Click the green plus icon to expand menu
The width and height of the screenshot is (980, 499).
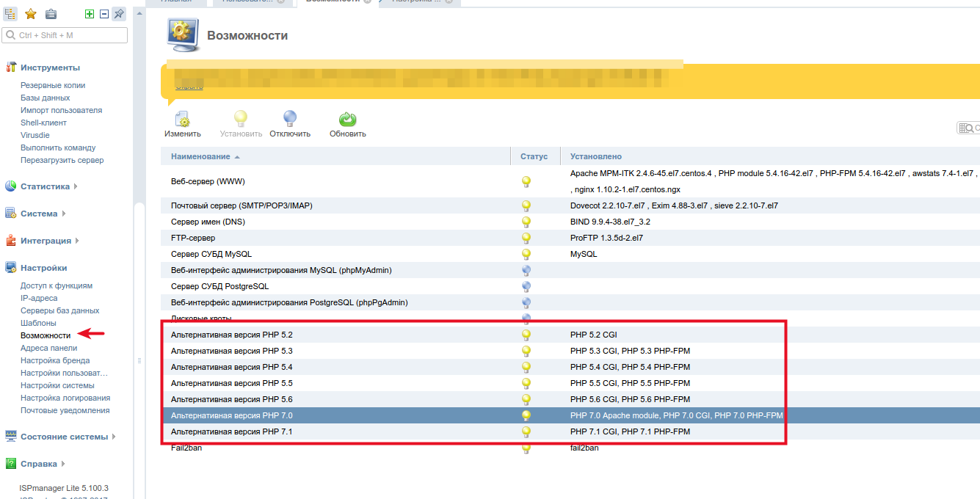pos(90,12)
